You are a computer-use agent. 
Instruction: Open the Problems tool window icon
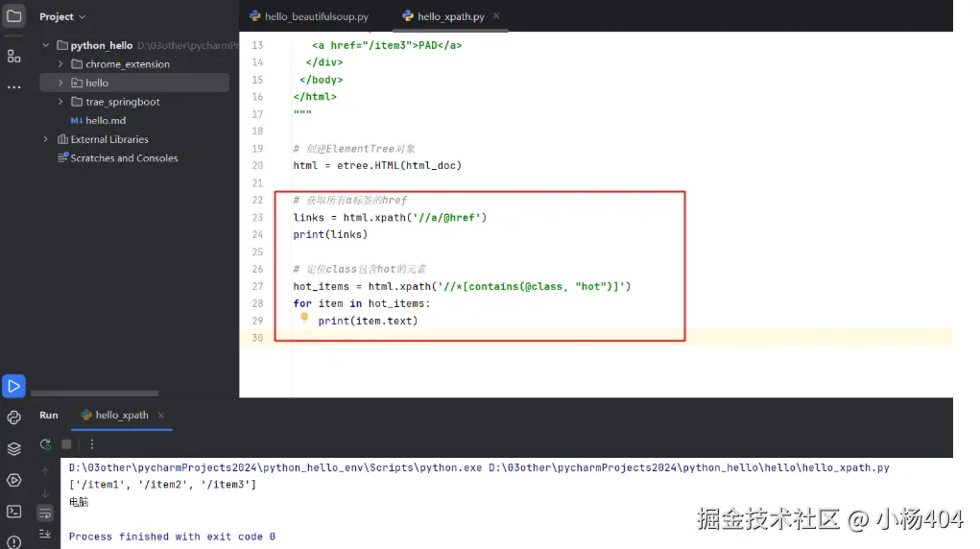13,541
